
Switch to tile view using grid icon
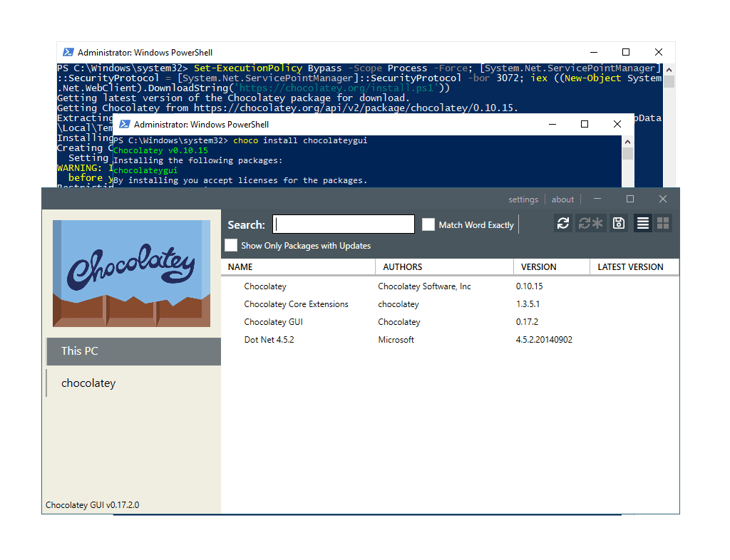pos(662,223)
